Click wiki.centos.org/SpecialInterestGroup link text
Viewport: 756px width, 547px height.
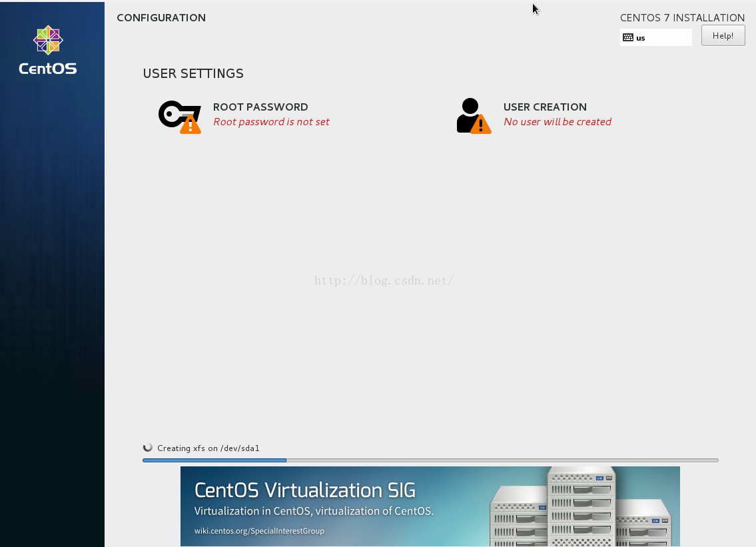[x=259, y=530]
